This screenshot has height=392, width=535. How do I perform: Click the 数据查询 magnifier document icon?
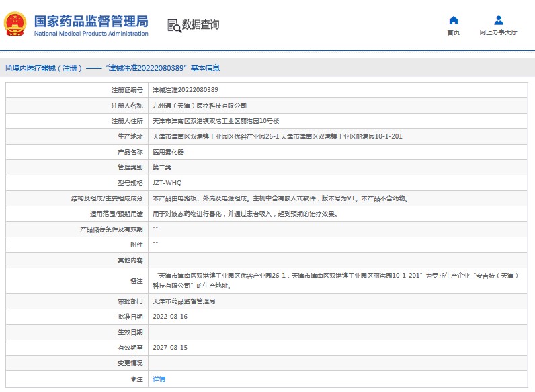pyautogui.click(x=174, y=26)
